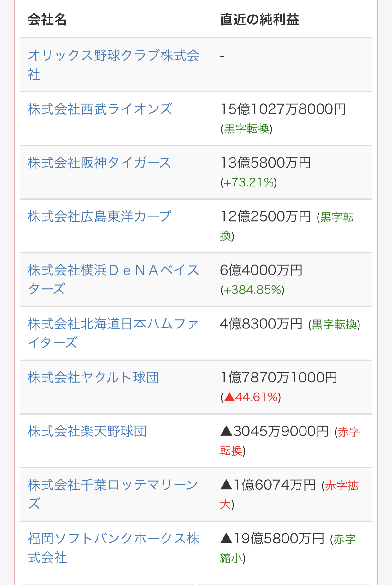The image size is (392, 585).
Task: Click ヤクルト球団 ▲44.61% change figure
Action: click(x=251, y=397)
